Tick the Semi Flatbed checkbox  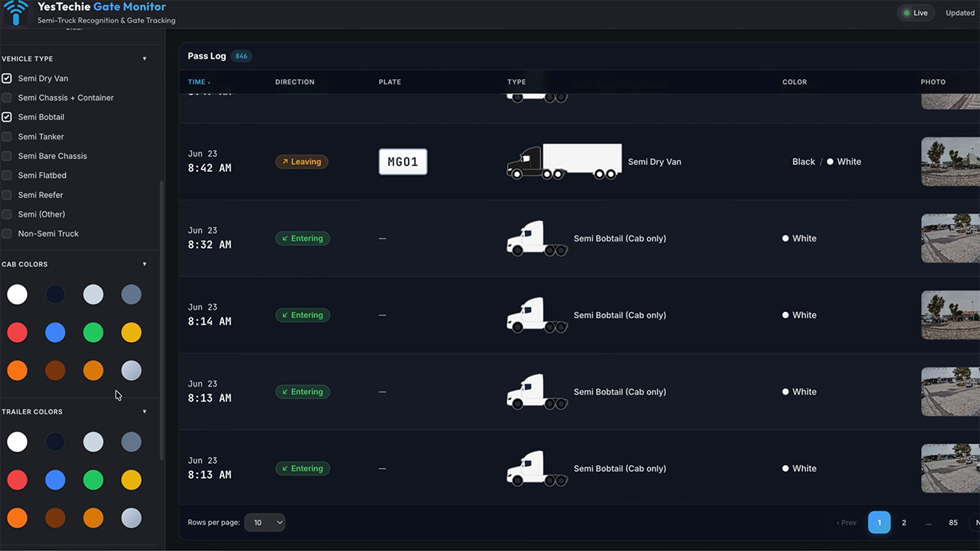[7, 175]
